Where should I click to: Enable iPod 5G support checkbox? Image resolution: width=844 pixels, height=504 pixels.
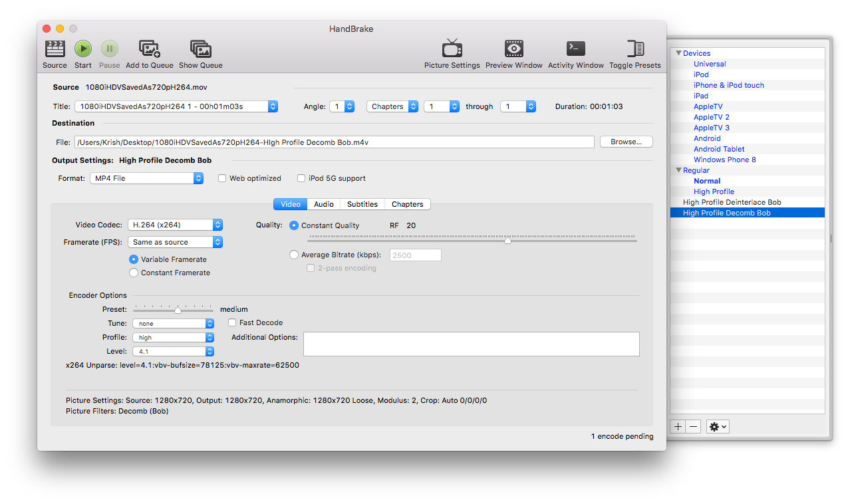click(x=301, y=178)
